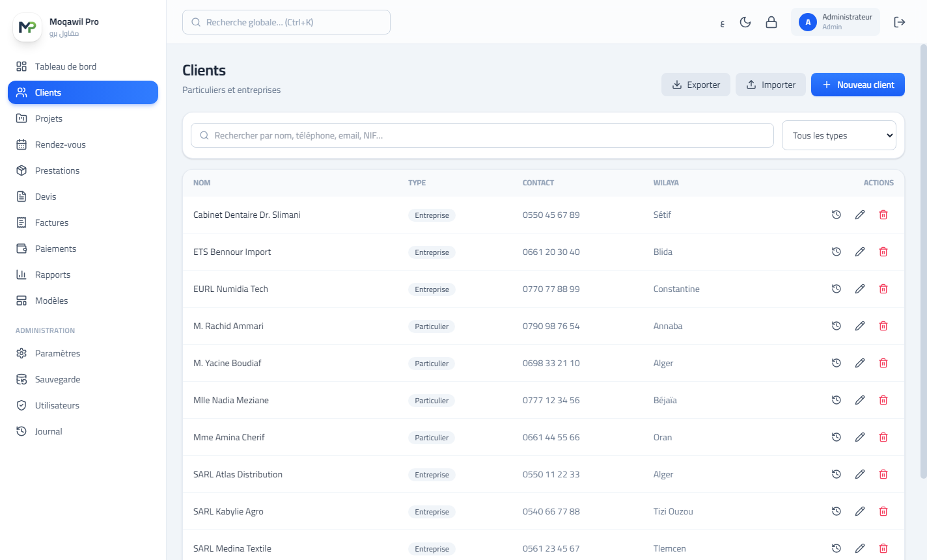Screen dimensions: 927x560
Task: View history of Mlle Nadia Meziane
Action: click(837, 400)
